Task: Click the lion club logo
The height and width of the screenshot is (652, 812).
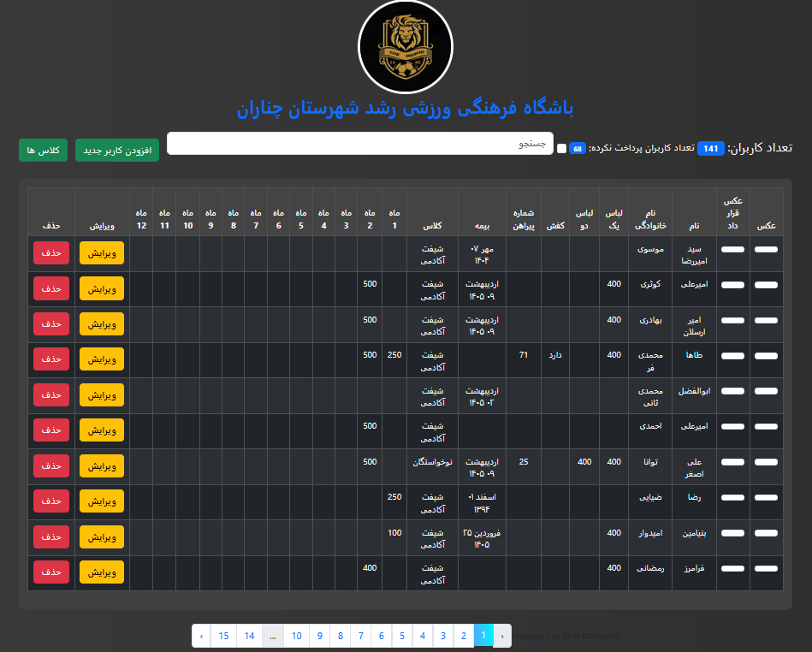Action: pos(406,47)
